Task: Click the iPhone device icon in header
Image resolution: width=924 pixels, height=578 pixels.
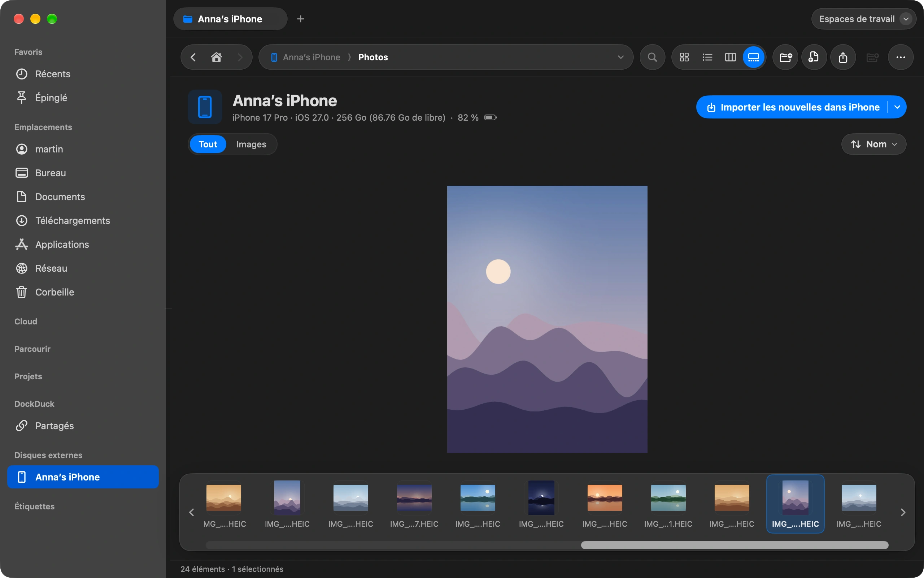Action: coord(205,107)
